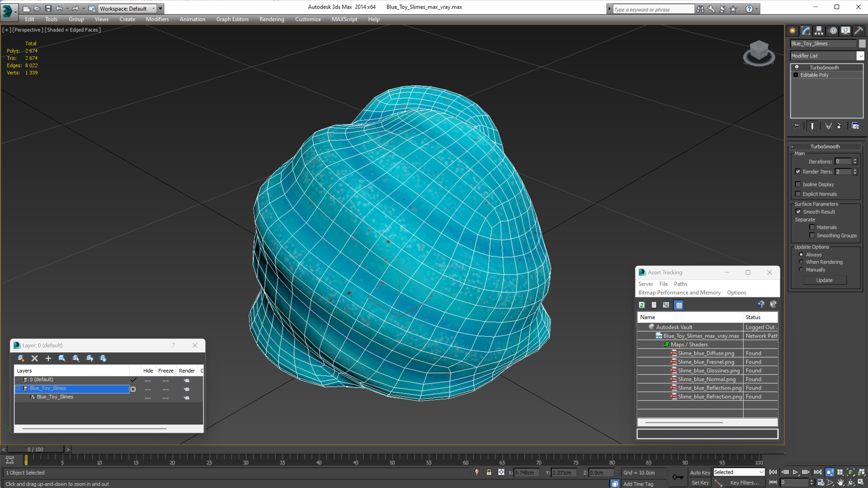Click the Update button

pyautogui.click(x=824, y=280)
